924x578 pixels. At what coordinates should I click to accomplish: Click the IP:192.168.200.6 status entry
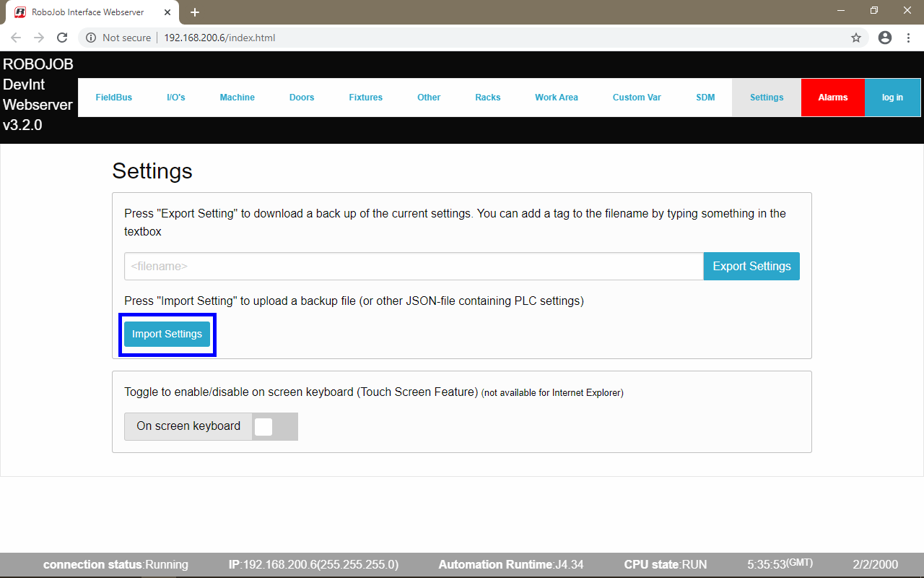pyautogui.click(x=313, y=564)
